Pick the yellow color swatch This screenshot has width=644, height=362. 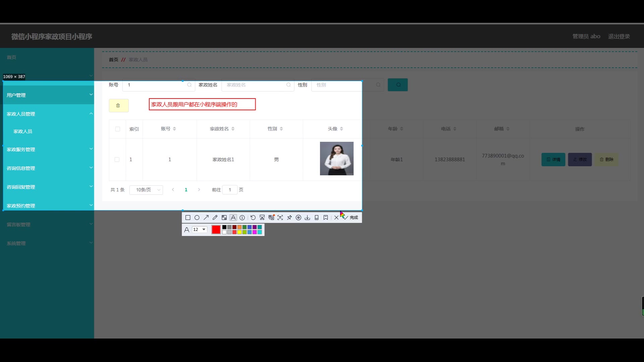click(x=239, y=232)
